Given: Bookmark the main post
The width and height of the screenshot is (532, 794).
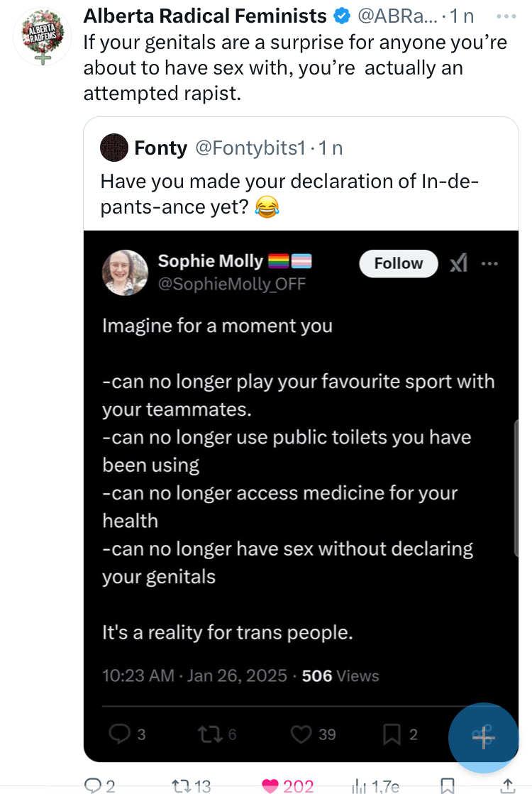Looking at the screenshot, I should click(448, 785).
